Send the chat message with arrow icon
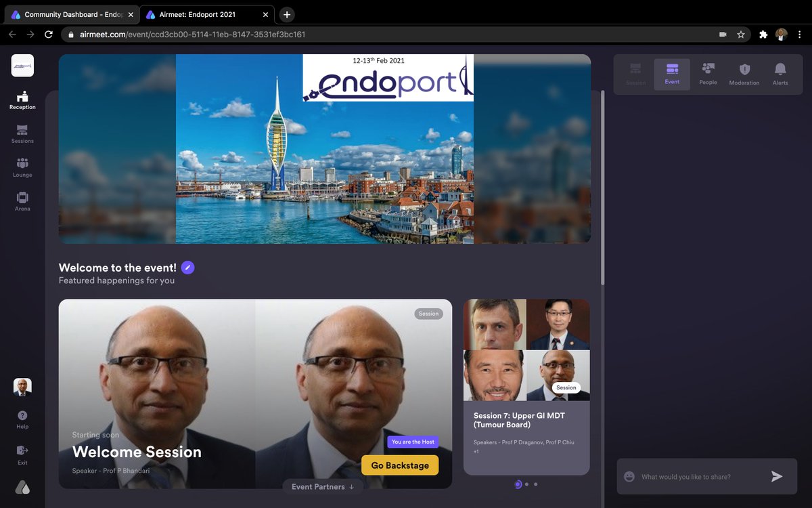 pos(777,477)
